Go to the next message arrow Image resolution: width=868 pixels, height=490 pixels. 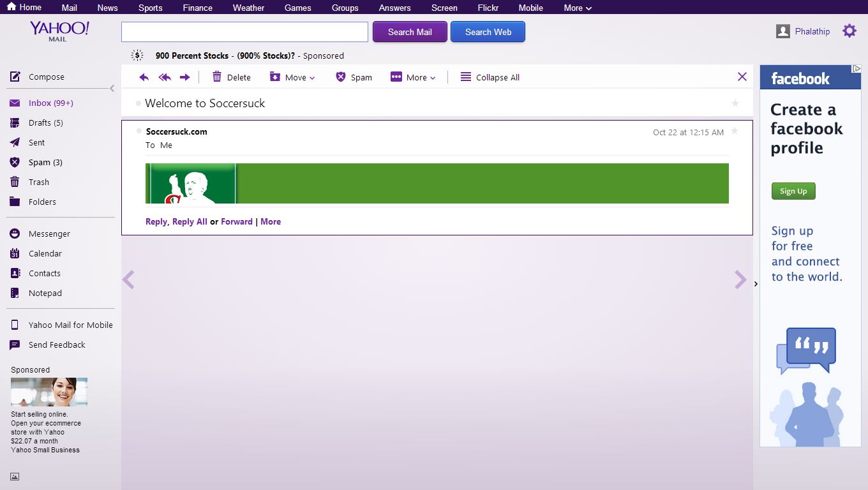[740, 279]
